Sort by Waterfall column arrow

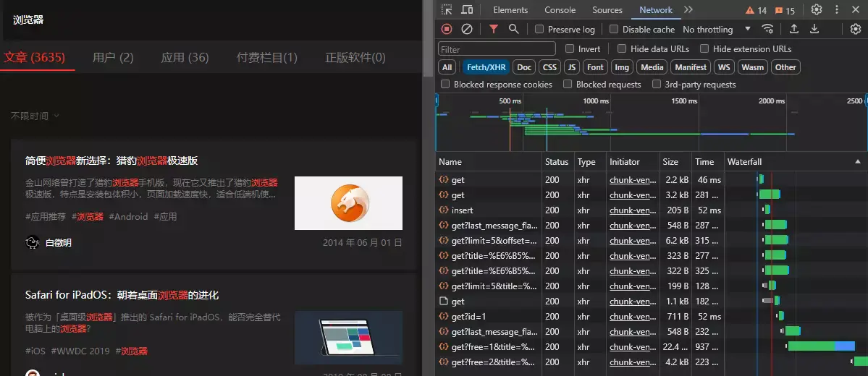coord(858,162)
